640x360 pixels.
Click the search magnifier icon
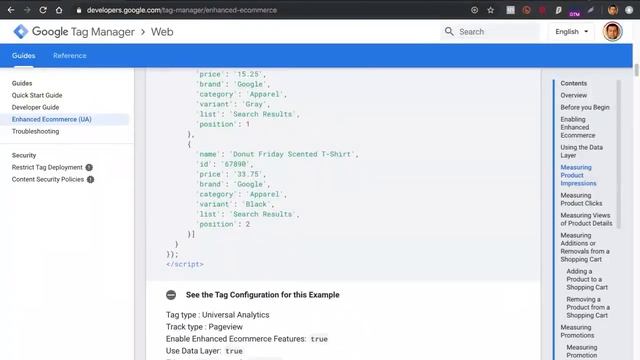[449, 31]
